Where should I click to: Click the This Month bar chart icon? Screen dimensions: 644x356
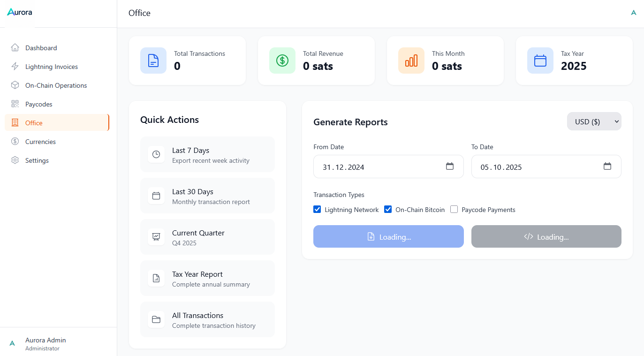[411, 60]
